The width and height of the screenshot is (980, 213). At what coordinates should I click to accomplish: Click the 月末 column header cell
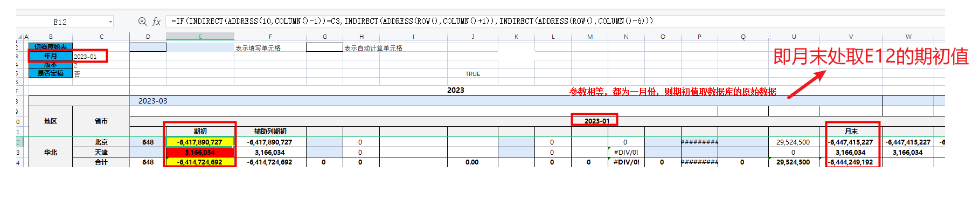pos(851,131)
